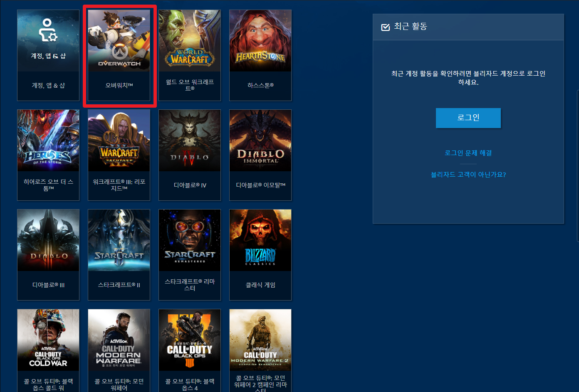Select the Call of Duty Modern Warfare artwork
The image size is (579, 392).
coord(119,340)
